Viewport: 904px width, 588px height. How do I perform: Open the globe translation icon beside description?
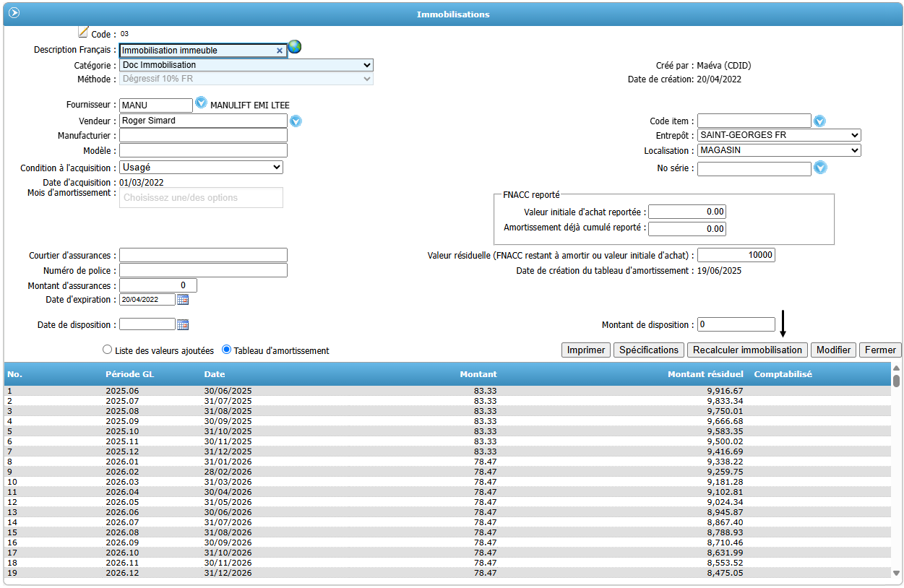tap(295, 47)
